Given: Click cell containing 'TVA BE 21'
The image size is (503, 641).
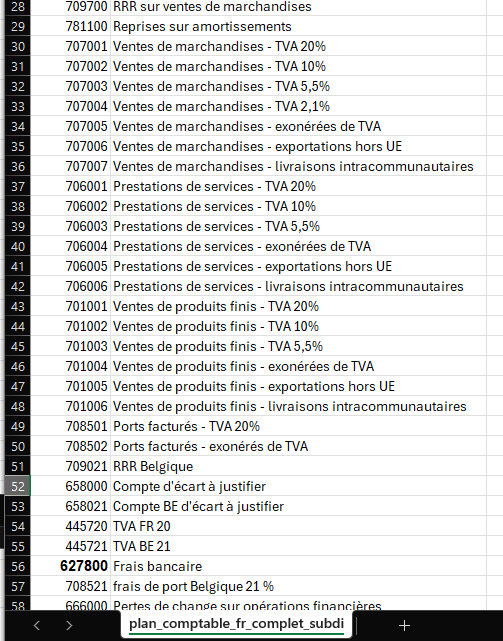Looking at the screenshot, I should coord(298,547).
